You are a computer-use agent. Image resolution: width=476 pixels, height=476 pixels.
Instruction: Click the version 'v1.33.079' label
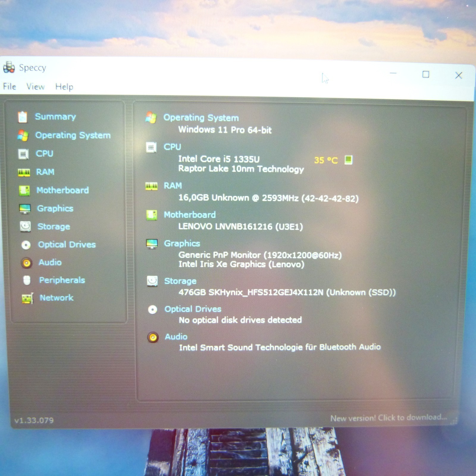(34, 420)
